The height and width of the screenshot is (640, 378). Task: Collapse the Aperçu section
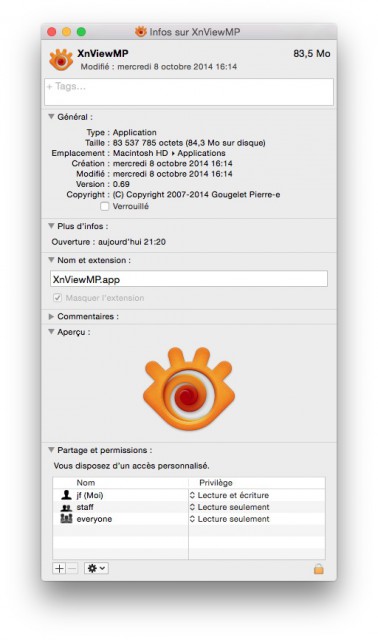(x=51, y=332)
